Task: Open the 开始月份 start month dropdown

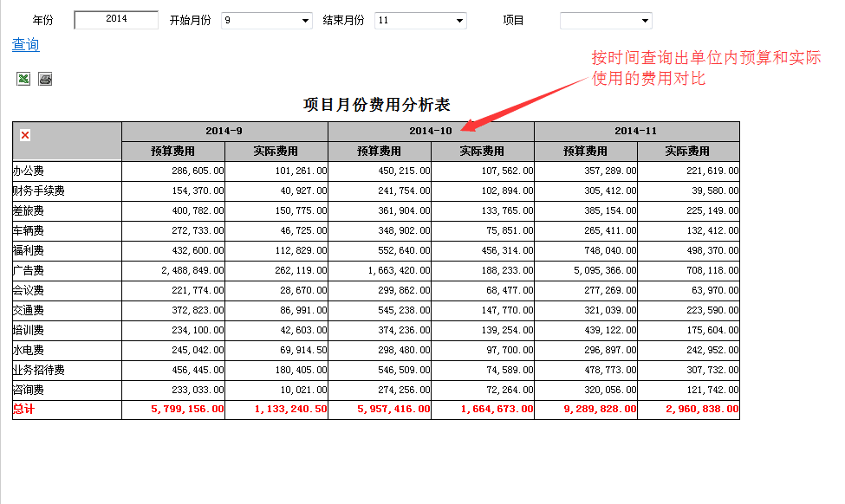Action: (x=264, y=20)
